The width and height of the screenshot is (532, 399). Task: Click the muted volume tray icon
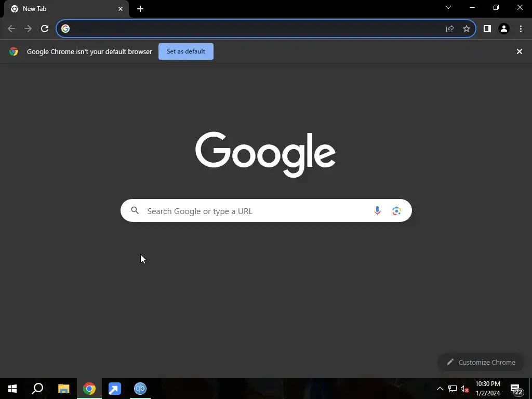click(x=465, y=389)
